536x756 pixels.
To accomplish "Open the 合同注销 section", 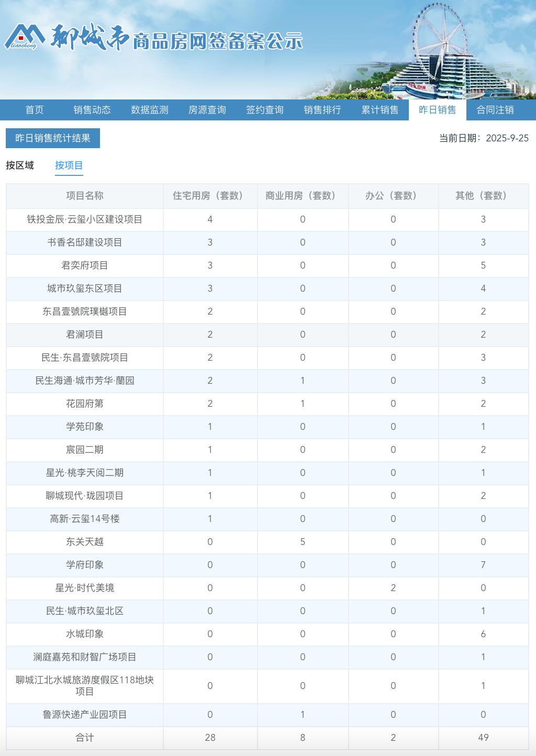I will [495, 110].
